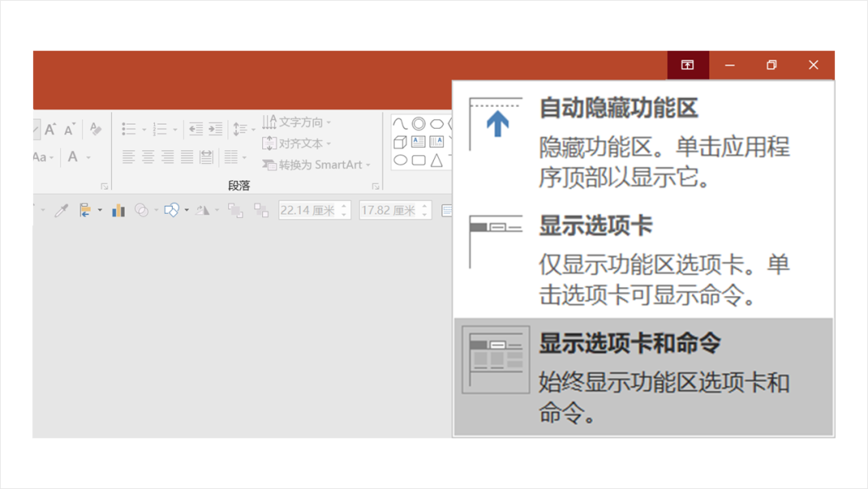Image resolution: width=868 pixels, height=489 pixels.
Task: Center align text
Action: pyautogui.click(x=148, y=158)
